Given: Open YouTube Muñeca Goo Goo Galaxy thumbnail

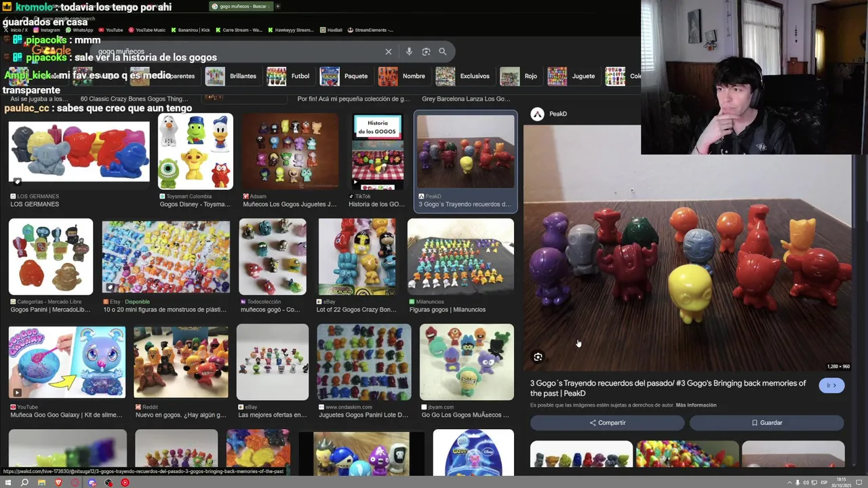Looking at the screenshot, I should click(67, 362).
